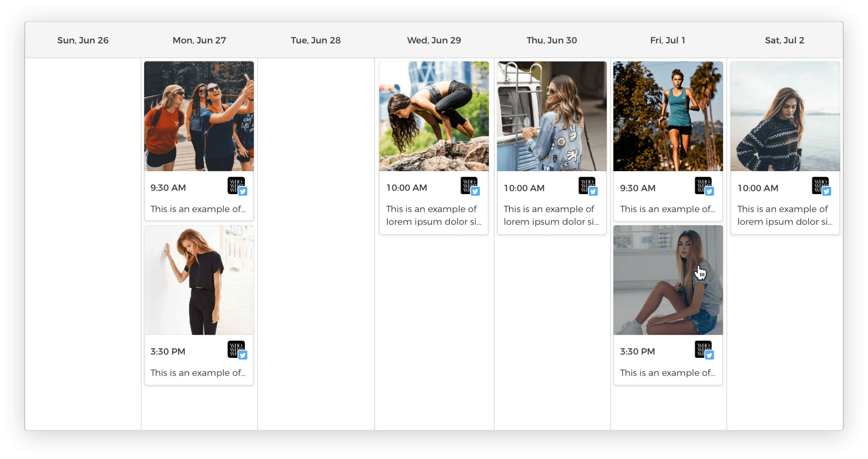Select the Sun, Jun 26 column header
Viewport: 868px width, 459px height.
tap(83, 40)
